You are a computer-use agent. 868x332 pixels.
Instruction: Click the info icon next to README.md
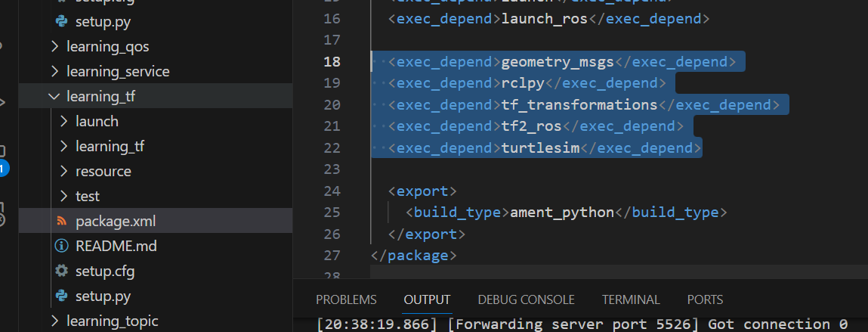[x=61, y=246]
